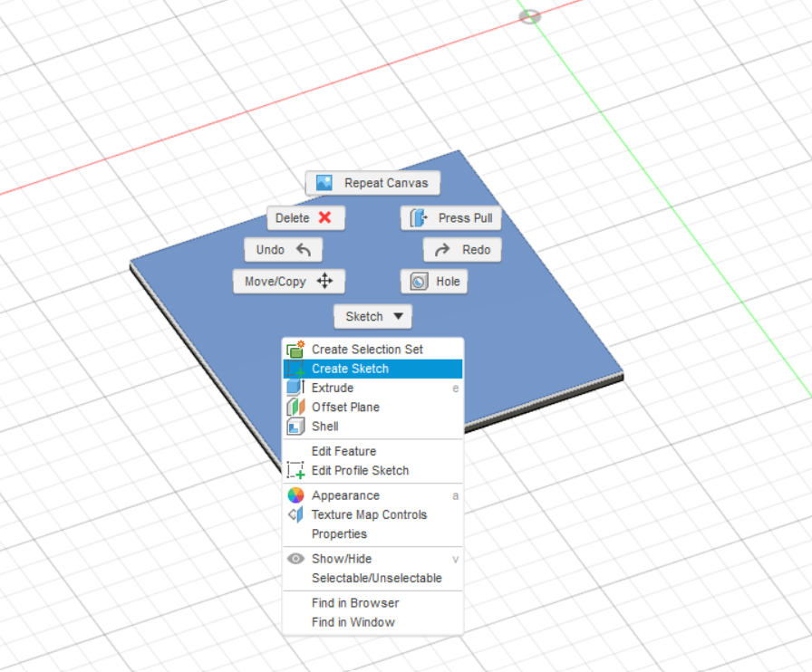The height and width of the screenshot is (672, 812).
Task: Click the Repeat Canvas image icon
Action: 324,183
